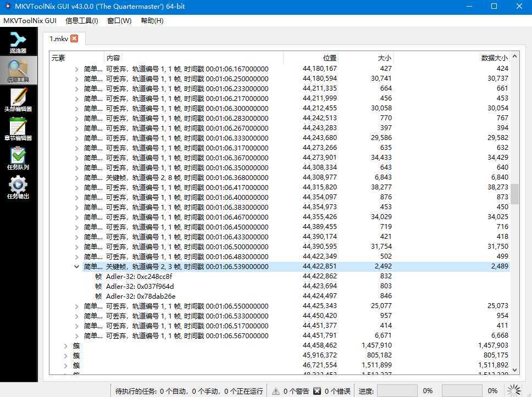Sort by the 内容 column header

pos(193,58)
